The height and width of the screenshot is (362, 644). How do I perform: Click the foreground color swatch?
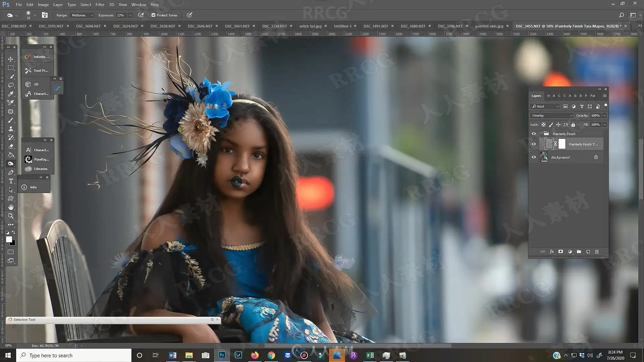tap(9, 239)
